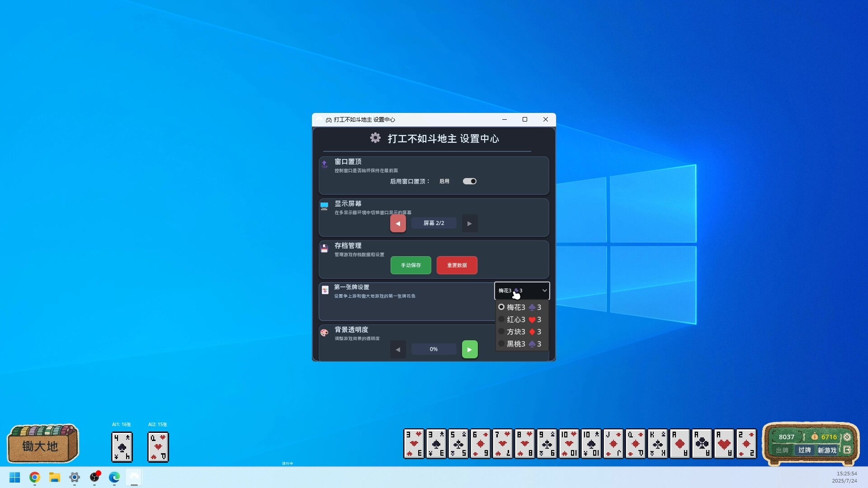Click the 屏幕 2/2 left arrow to switch screens

(x=398, y=223)
